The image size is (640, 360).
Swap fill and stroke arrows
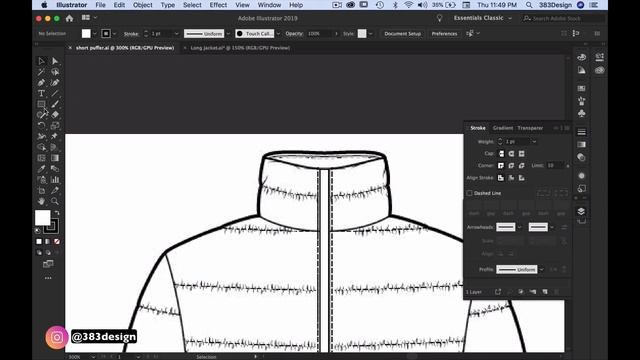[57, 213]
